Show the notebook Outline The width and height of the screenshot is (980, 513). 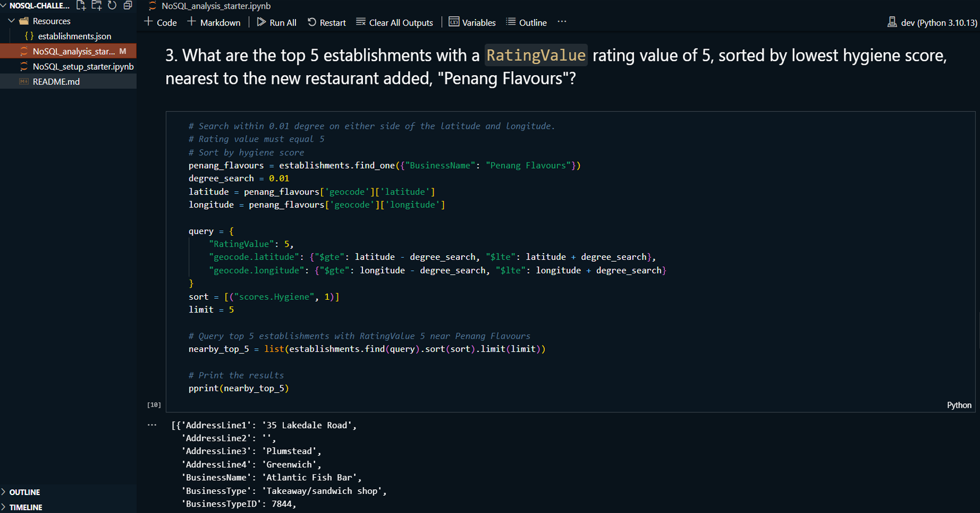526,23
